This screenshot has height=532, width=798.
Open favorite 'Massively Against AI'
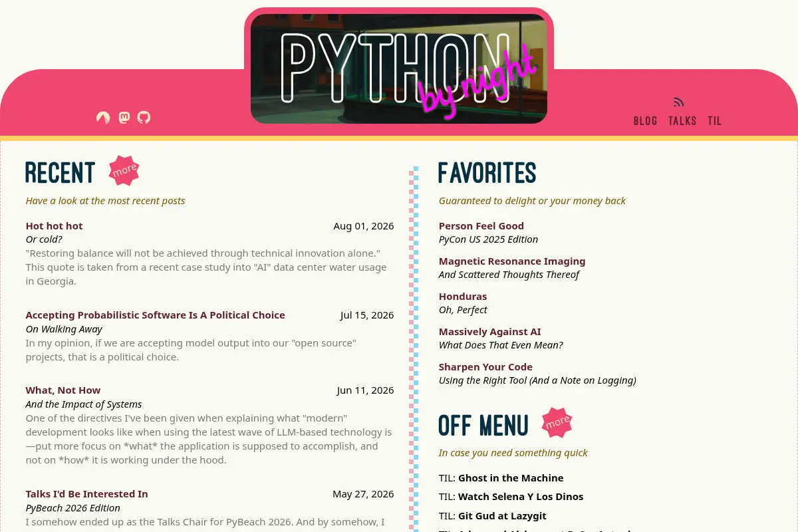[x=490, y=332]
